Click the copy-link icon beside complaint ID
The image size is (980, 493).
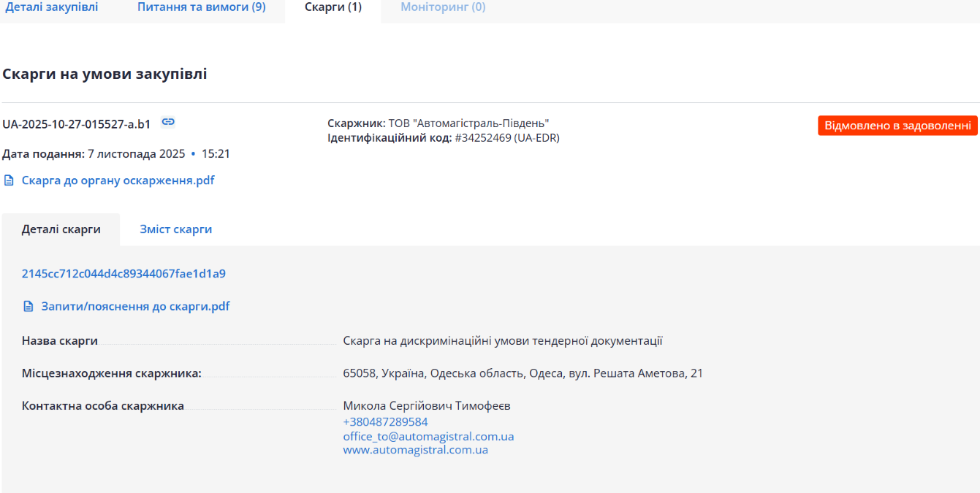pyautogui.click(x=168, y=123)
